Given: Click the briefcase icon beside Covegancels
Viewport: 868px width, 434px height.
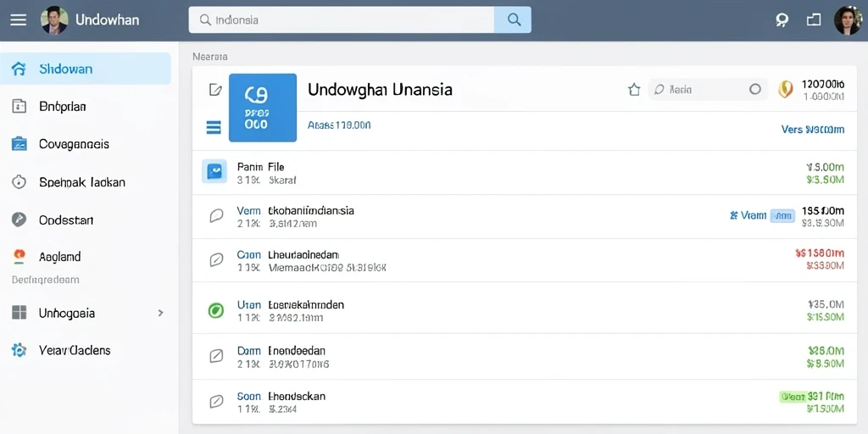Looking at the screenshot, I should click(x=19, y=144).
